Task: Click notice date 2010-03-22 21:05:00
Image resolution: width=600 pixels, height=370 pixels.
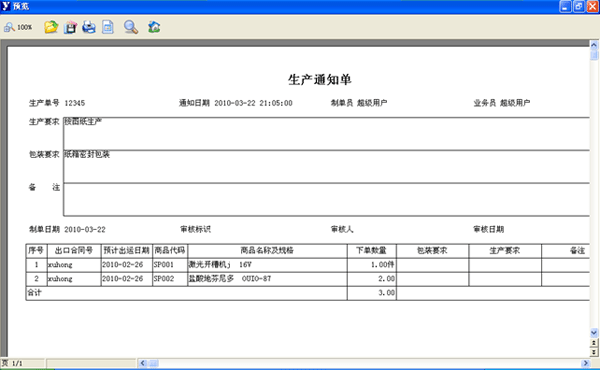Action: tap(253, 103)
